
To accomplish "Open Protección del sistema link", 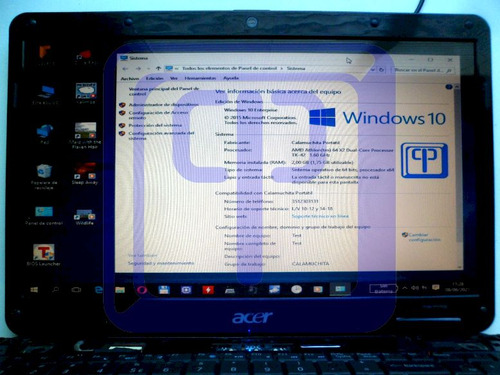I will point(155,125).
